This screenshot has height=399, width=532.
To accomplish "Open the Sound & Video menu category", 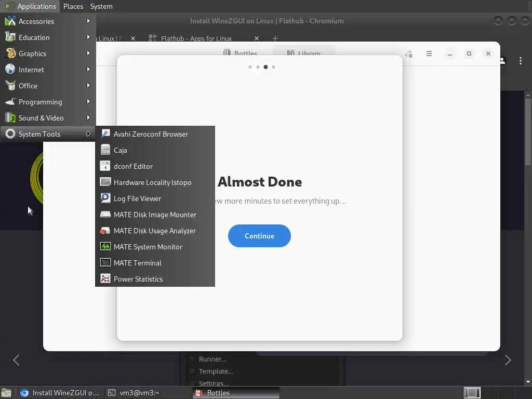I will tap(48, 118).
